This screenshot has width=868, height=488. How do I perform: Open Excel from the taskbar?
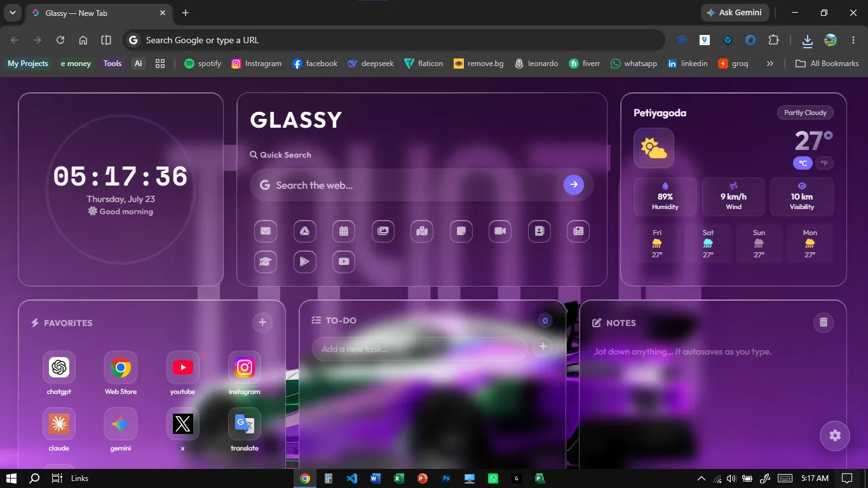399,478
